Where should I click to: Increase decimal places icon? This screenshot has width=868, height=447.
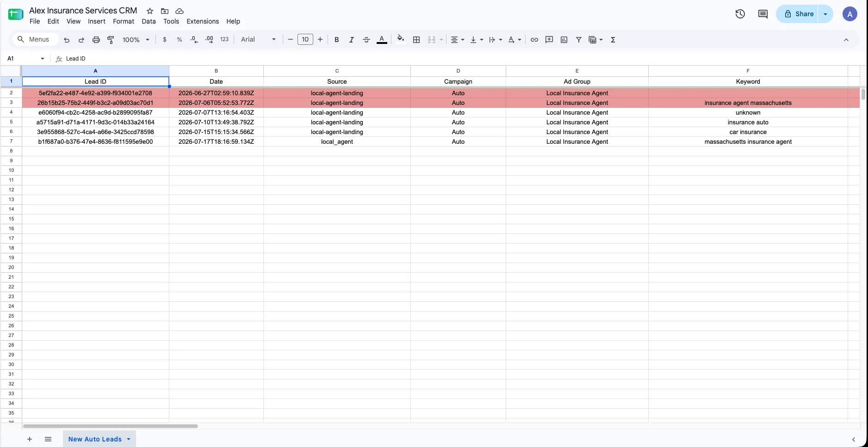pos(209,40)
